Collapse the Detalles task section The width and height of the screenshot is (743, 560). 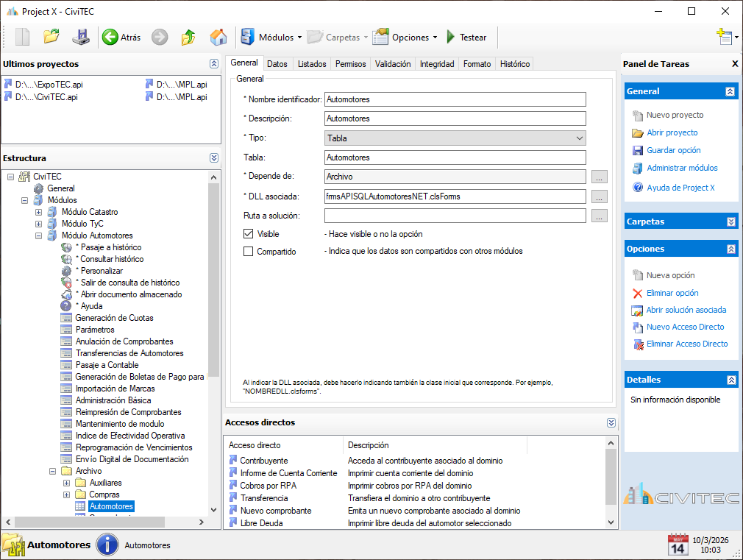(x=730, y=380)
